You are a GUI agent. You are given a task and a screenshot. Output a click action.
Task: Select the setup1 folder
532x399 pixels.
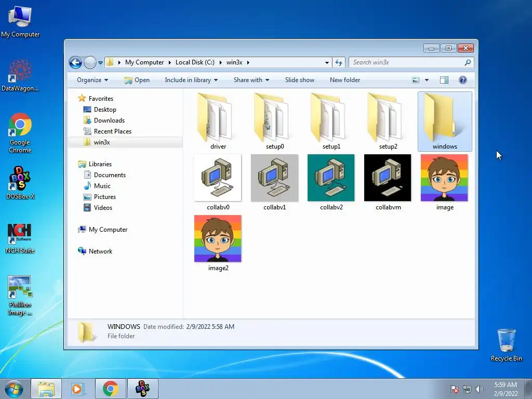[331, 121]
